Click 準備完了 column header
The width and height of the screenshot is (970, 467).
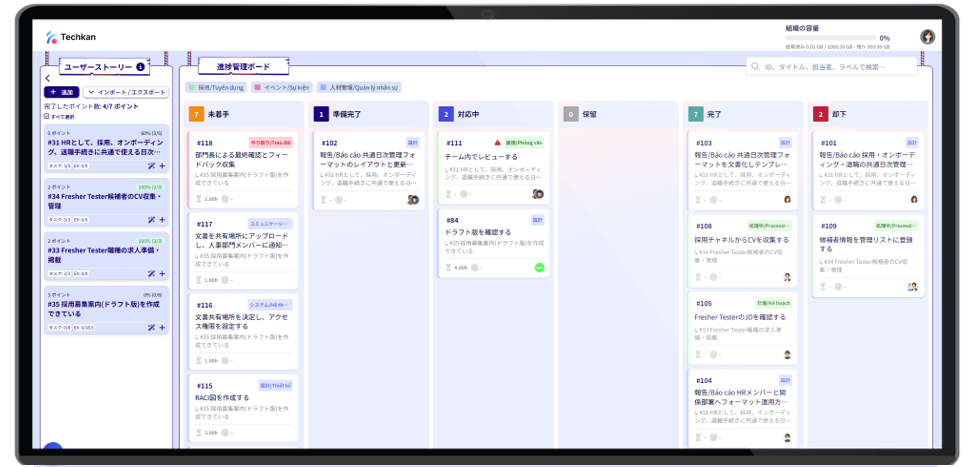click(x=368, y=114)
